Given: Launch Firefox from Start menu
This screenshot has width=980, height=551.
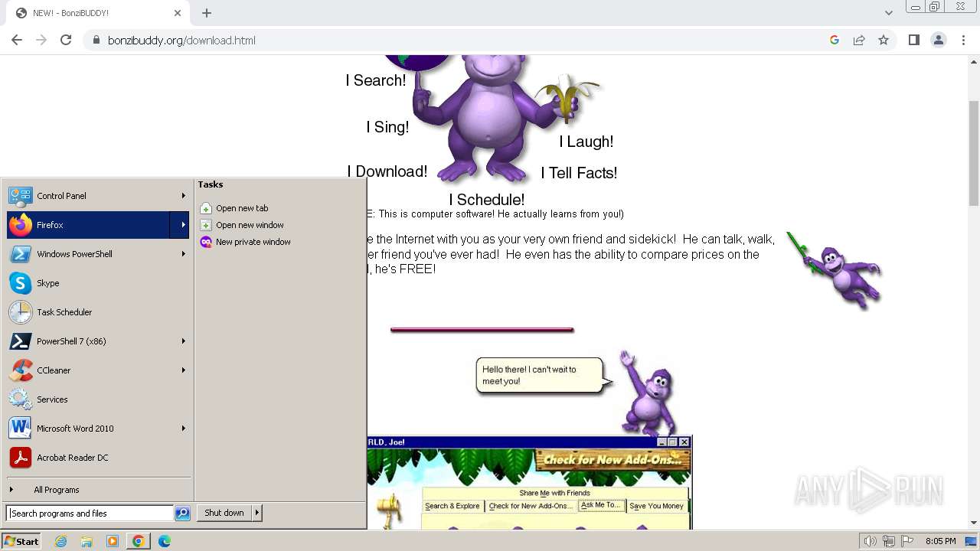Looking at the screenshot, I should (89, 225).
